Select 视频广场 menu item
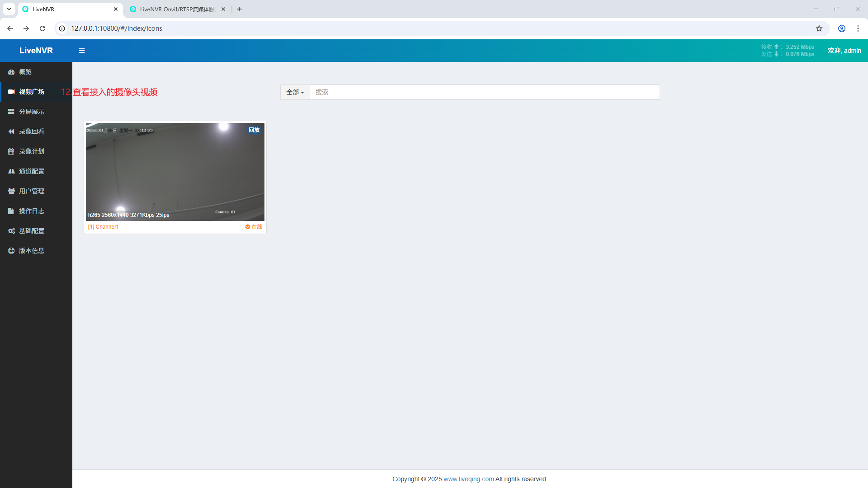 pyautogui.click(x=32, y=92)
